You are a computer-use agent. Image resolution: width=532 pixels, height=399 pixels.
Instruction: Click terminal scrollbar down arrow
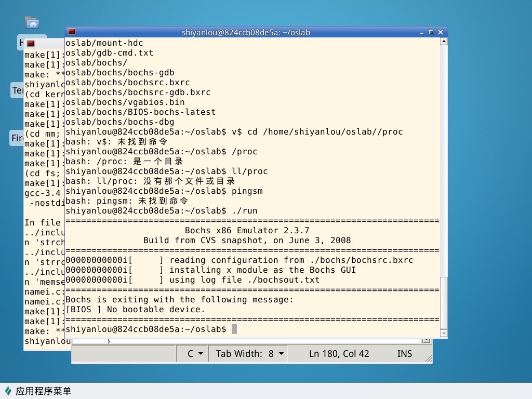443,332
